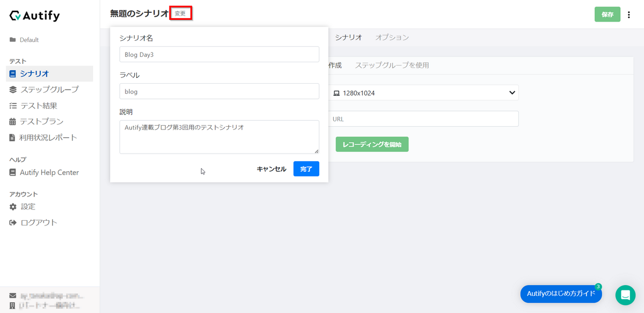Open the chat support bubble icon
Image resolution: width=644 pixels, height=313 pixels.
tap(625, 294)
